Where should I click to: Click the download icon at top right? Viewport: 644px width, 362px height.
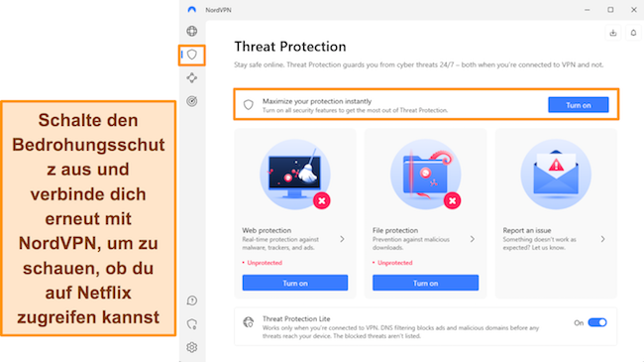point(613,33)
